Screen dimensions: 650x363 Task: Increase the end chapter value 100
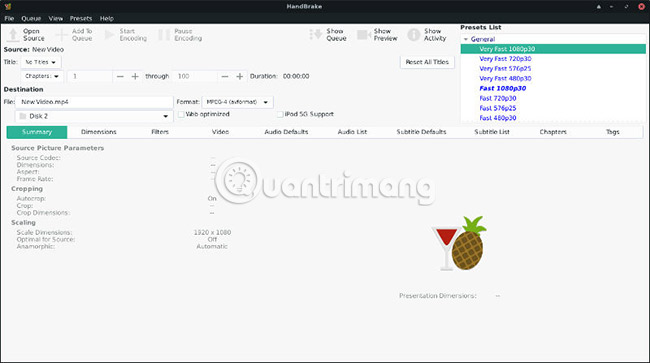240,76
